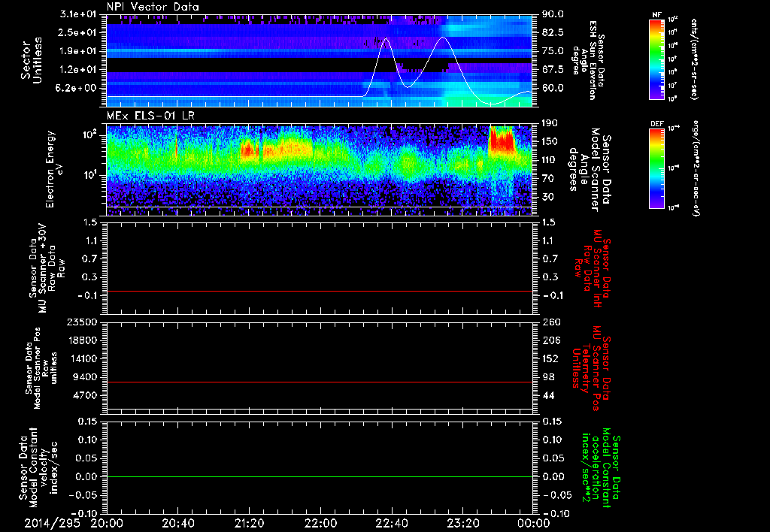Screen dimensions: 770x532
Task: Click the NPI Vector Data panel title
Action: pyautogui.click(x=153, y=8)
